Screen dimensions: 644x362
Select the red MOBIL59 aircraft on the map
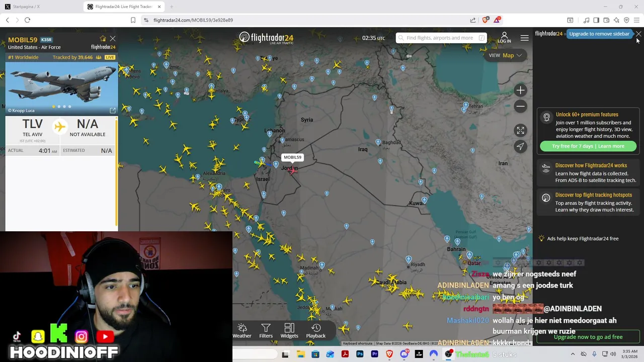click(x=292, y=171)
